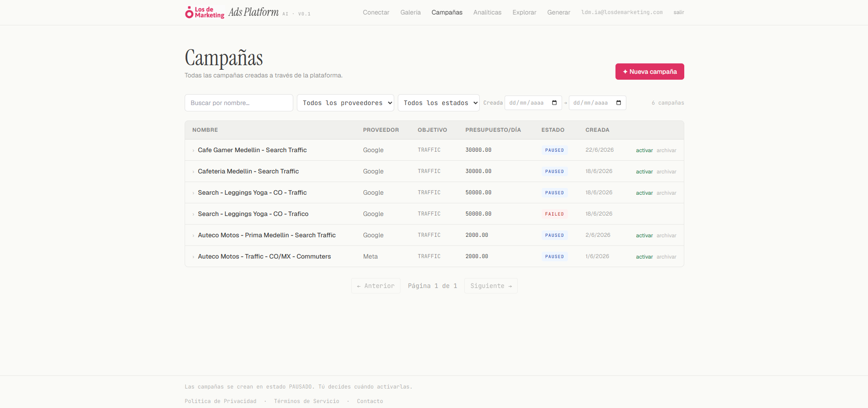Focus the Buscar por nombre search field

[x=239, y=103]
